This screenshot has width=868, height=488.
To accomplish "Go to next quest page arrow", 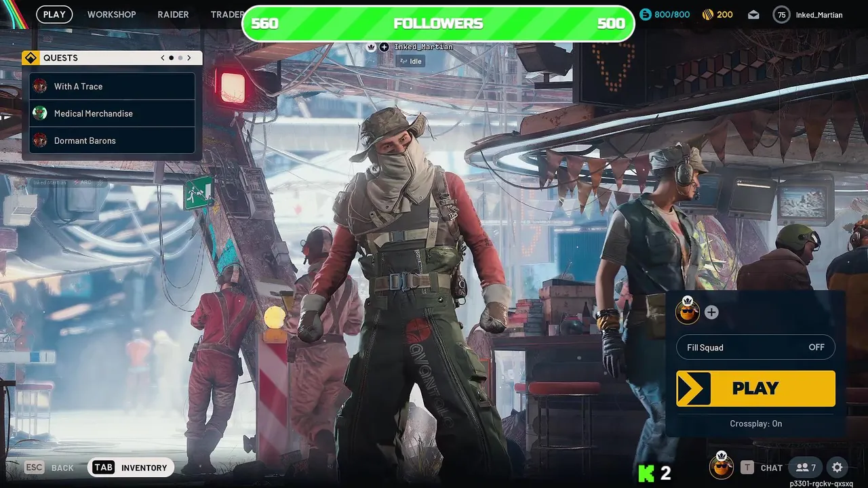I will (189, 58).
